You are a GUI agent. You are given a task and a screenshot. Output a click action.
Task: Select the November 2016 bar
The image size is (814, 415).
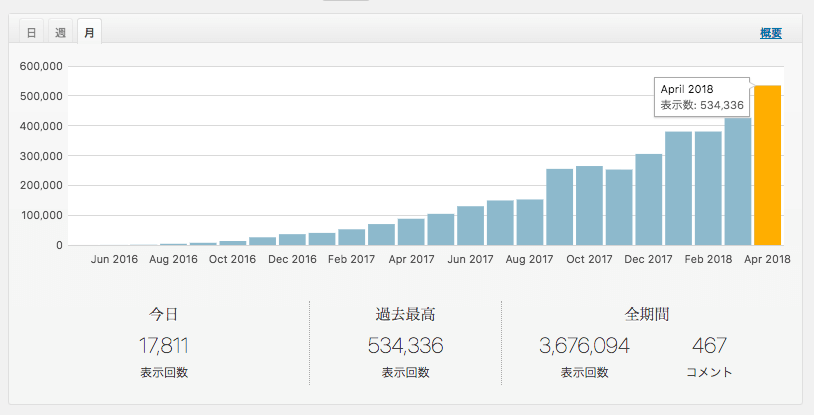click(263, 241)
